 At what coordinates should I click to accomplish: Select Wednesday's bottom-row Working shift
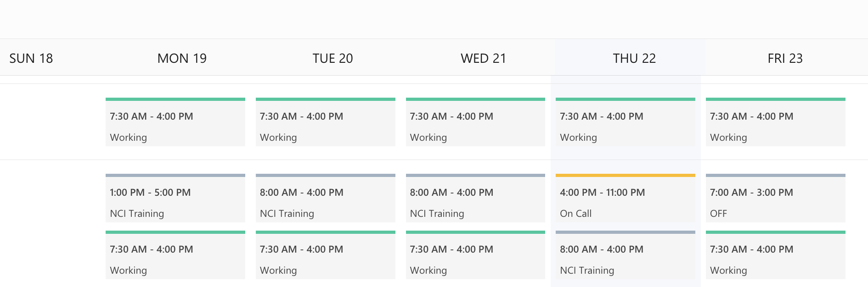coord(475,259)
